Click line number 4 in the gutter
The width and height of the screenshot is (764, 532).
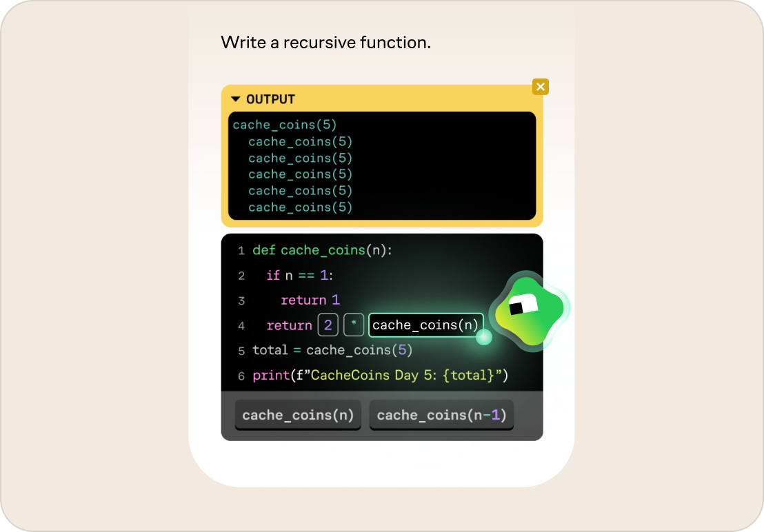(x=241, y=326)
